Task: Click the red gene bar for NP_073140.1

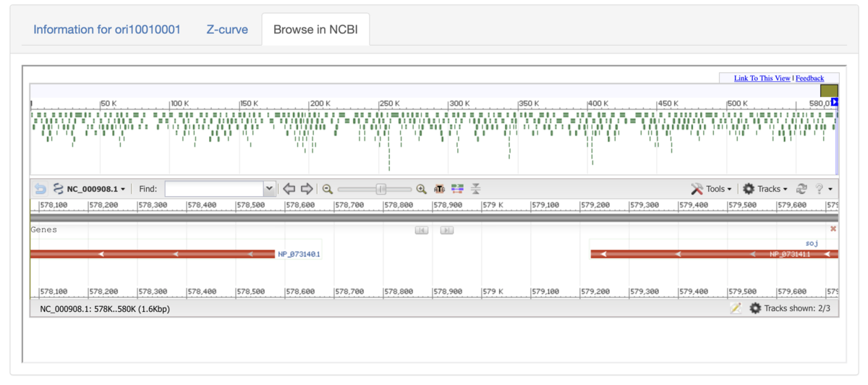Action: [153, 254]
